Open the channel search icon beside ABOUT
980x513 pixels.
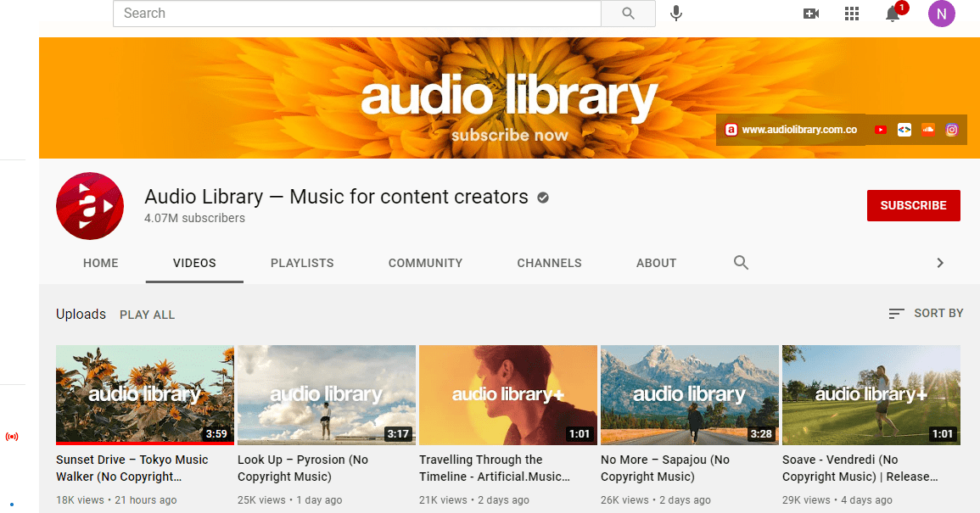(741, 263)
